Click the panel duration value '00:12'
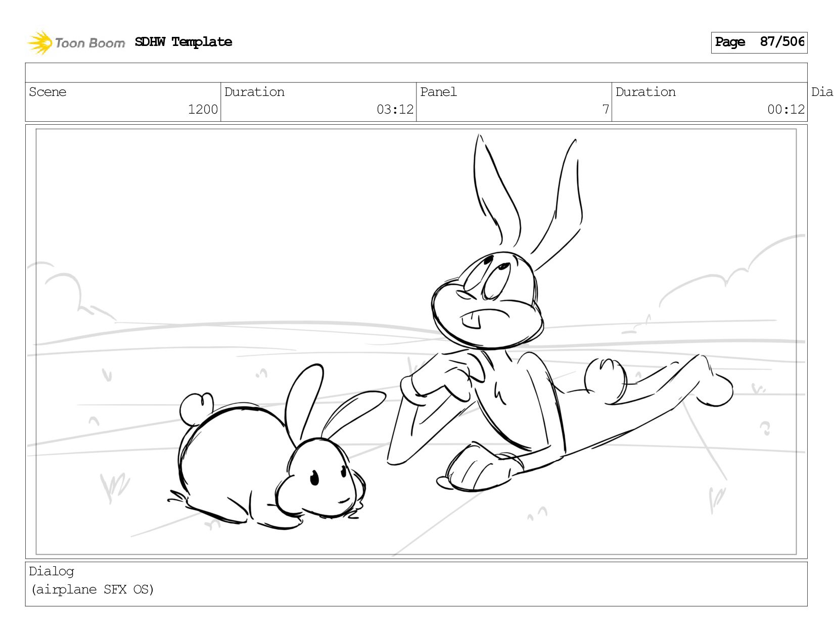The image size is (834, 644). coord(786,110)
